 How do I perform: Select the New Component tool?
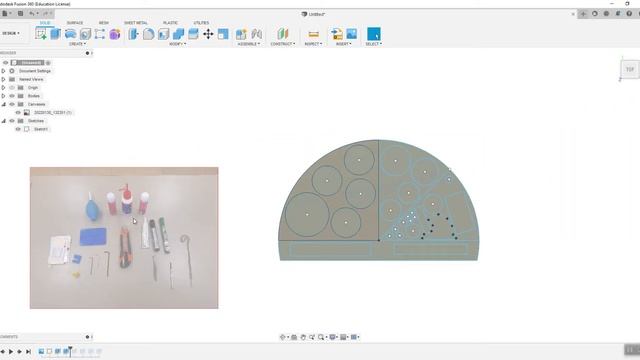(241, 34)
